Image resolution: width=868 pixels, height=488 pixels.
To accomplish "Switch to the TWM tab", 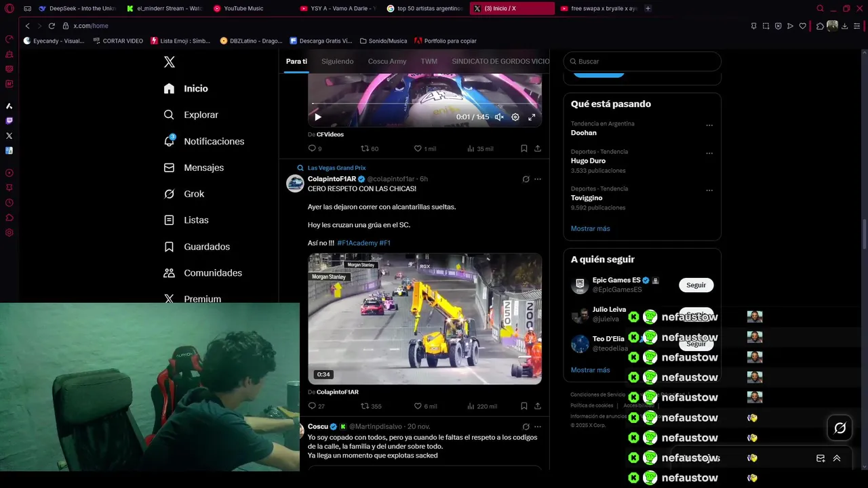I will click(429, 61).
